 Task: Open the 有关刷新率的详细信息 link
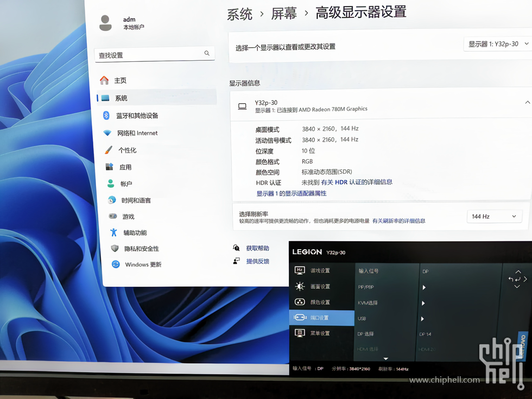[x=398, y=221]
